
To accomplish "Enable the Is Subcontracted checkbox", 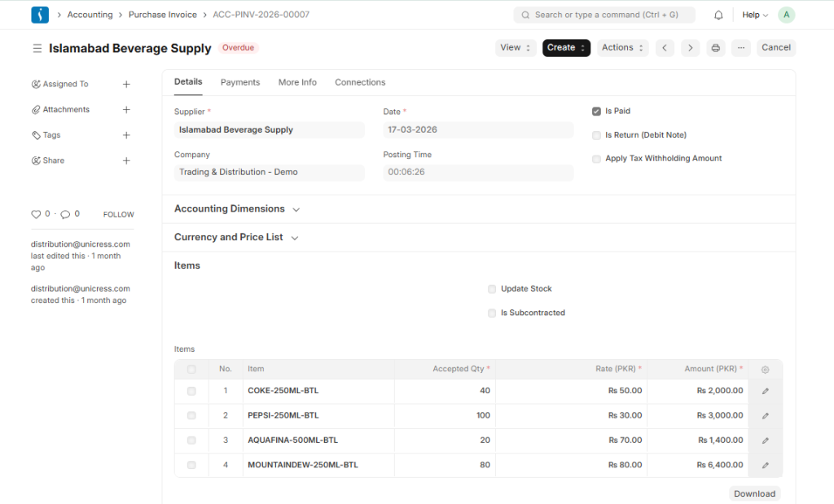I will tap(492, 313).
